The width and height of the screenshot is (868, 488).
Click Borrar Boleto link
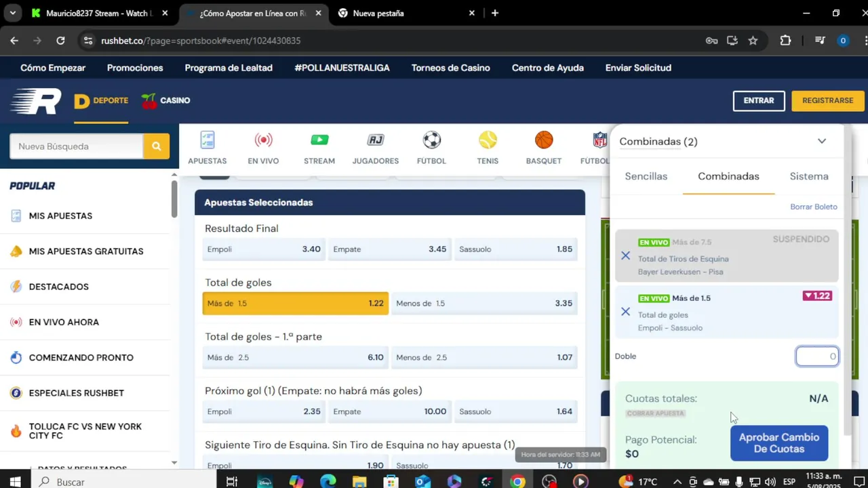point(814,207)
